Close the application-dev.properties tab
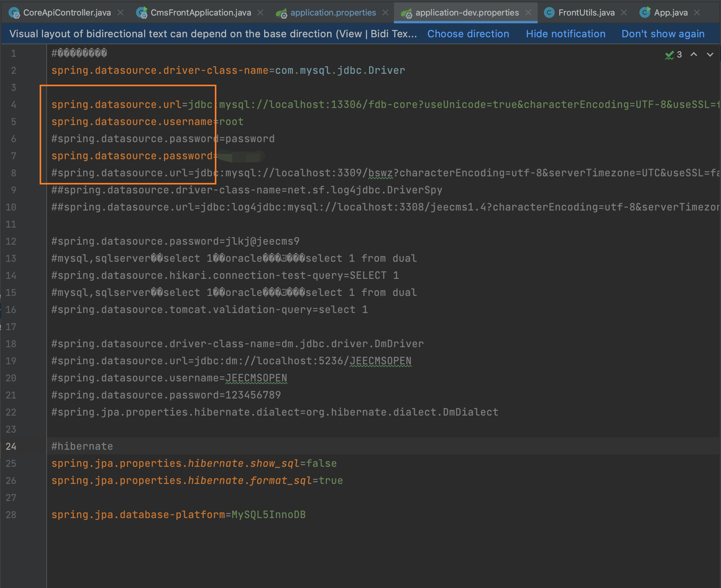The height and width of the screenshot is (588, 721). pos(528,13)
